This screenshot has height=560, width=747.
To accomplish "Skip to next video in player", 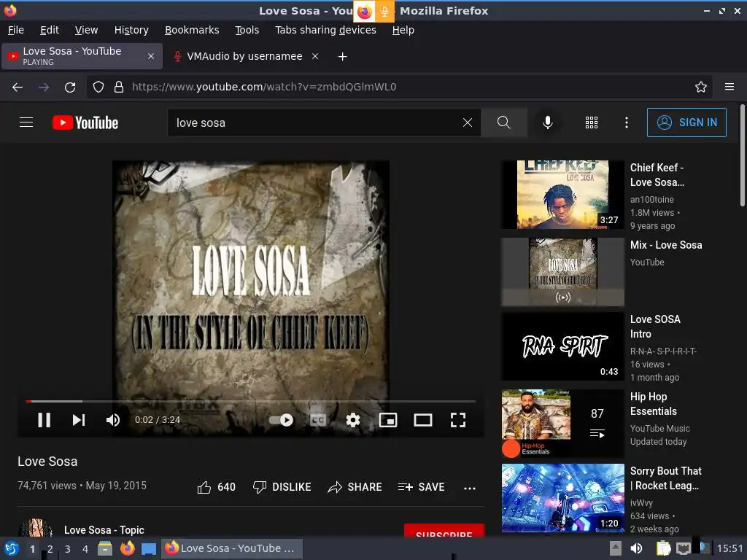I will (79, 420).
